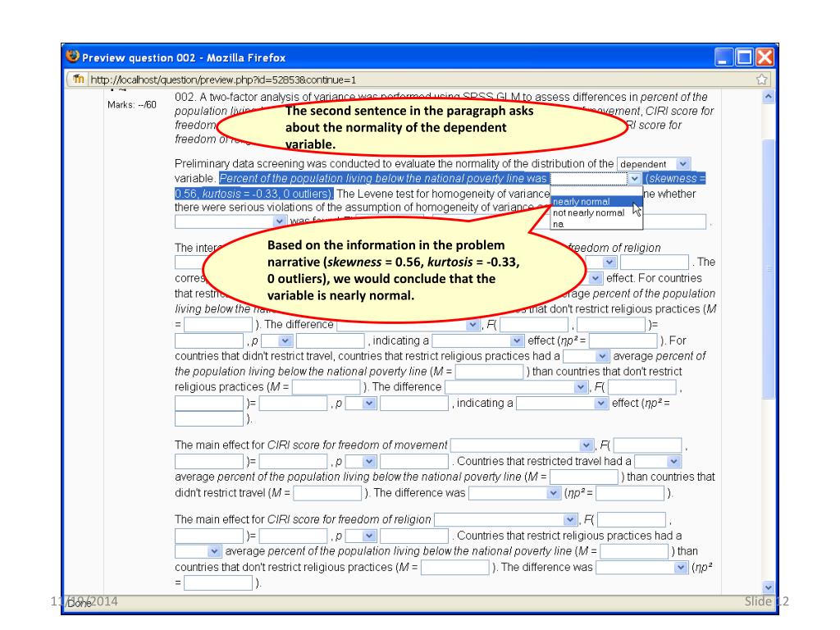Image resolution: width=840 pixels, height=630 pixels.
Task: Choose 'not nearly normal' option
Action: [x=596, y=212]
